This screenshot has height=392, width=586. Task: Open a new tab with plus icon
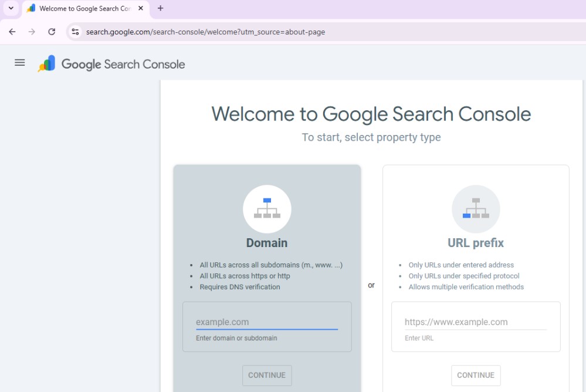pyautogui.click(x=160, y=8)
